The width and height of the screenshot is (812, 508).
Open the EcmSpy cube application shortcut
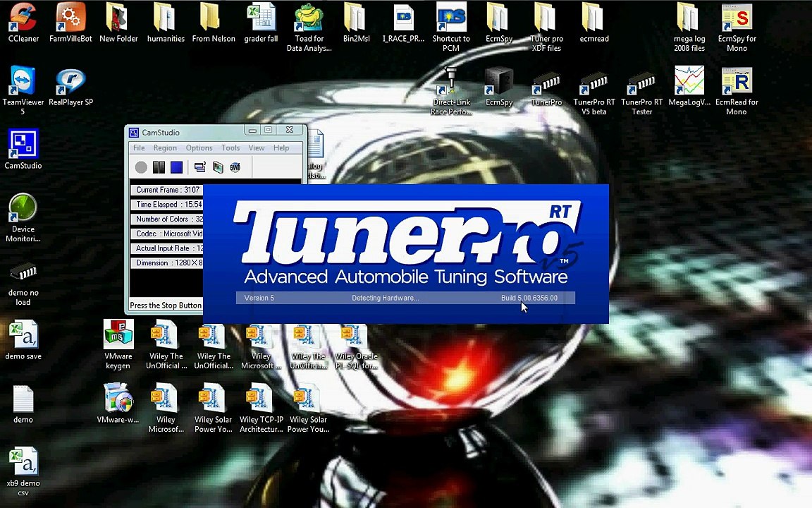pos(499,87)
